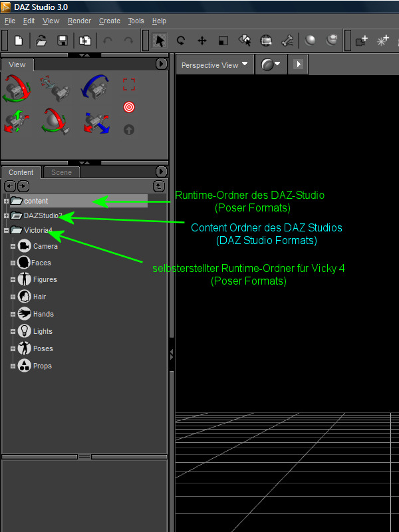Screen dimensions: 399x532
Task: Select the Surface Selection tool
Action: (x=245, y=41)
